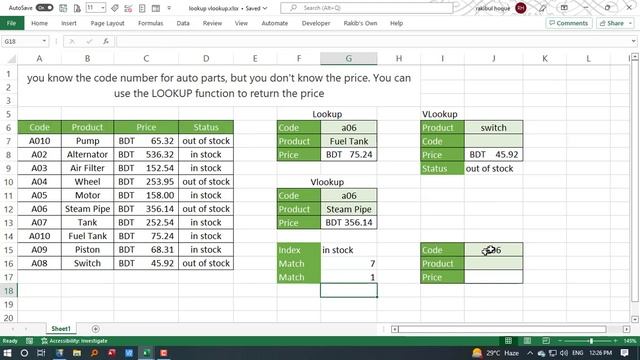Click the volume icon in system tray

tap(564, 353)
